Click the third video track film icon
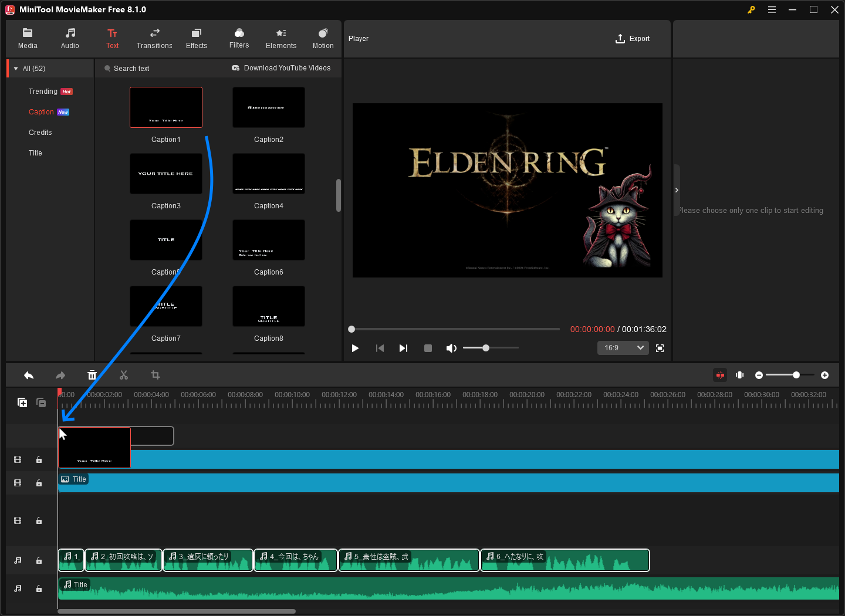The width and height of the screenshot is (845, 616). [x=18, y=521]
